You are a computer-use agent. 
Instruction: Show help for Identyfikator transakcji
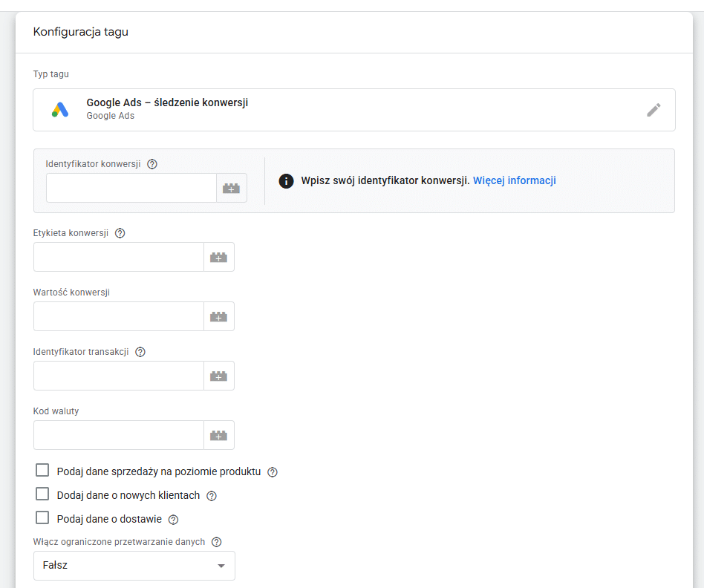click(x=140, y=352)
